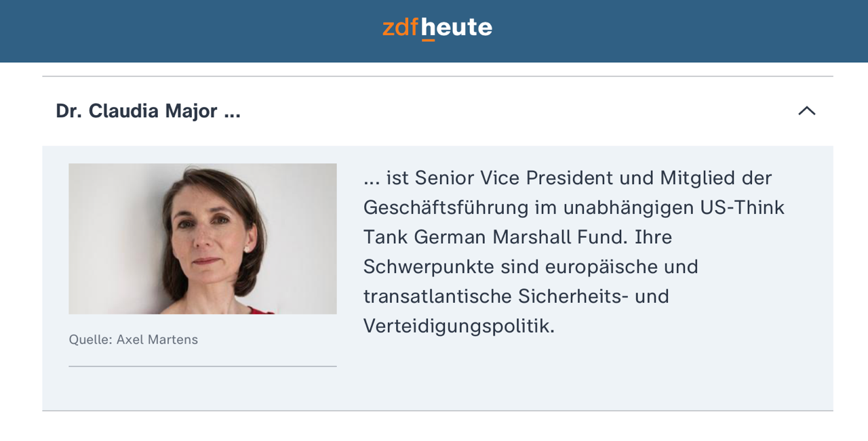Click the zdfheute logo in the header
Screen dimensions: 868x441
click(x=437, y=28)
